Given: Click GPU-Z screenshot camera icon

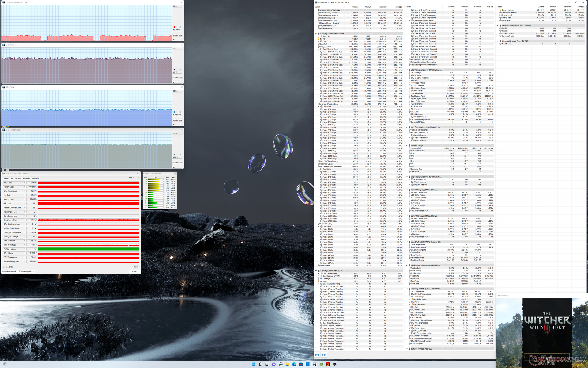Looking at the screenshot, I should [x=130, y=178].
